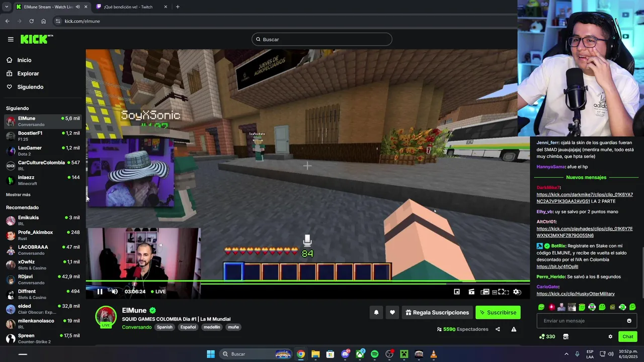Open DarkMike7's clip link in chat
Screen dimensions: 644x362
point(585,198)
